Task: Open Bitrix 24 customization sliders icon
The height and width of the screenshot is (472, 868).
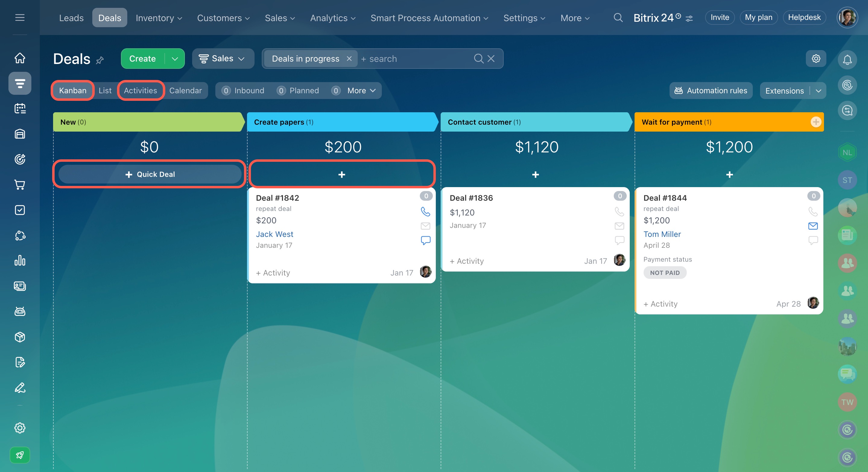Action: pos(689,18)
